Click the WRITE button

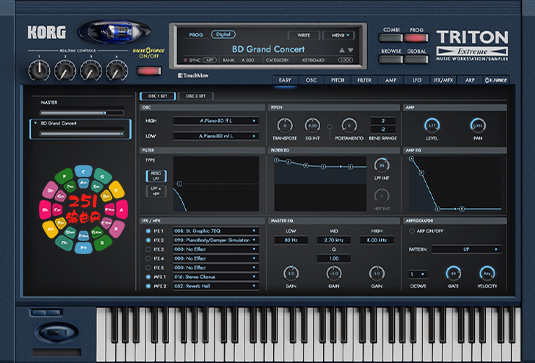pyautogui.click(x=304, y=35)
